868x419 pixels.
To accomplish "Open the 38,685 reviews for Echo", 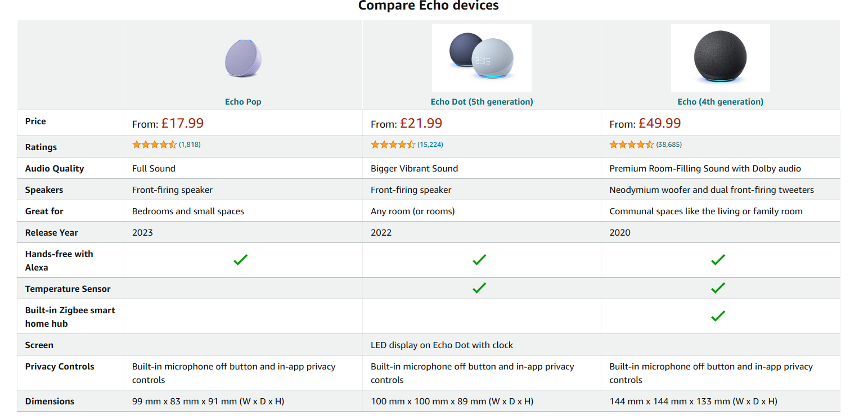I will click(x=669, y=145).
